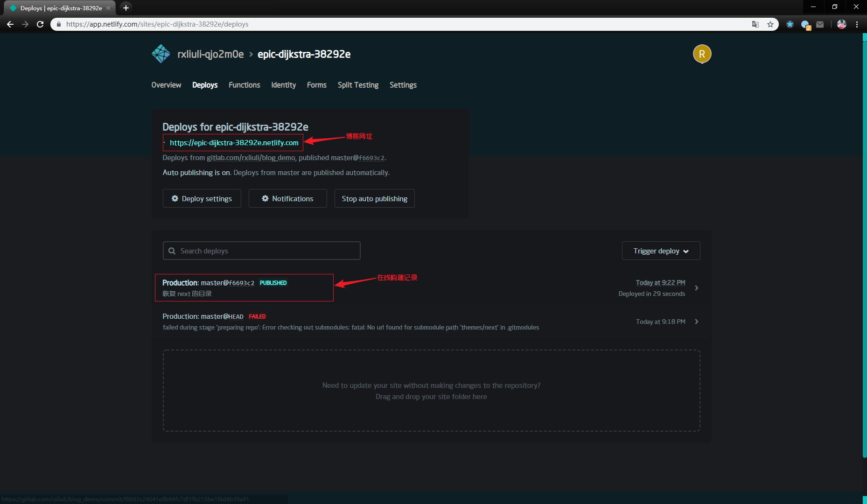This screenshot has height=504, width=867.
Task: Open the Functions tab
Action: pyautogui.click(x=245, y=85)
